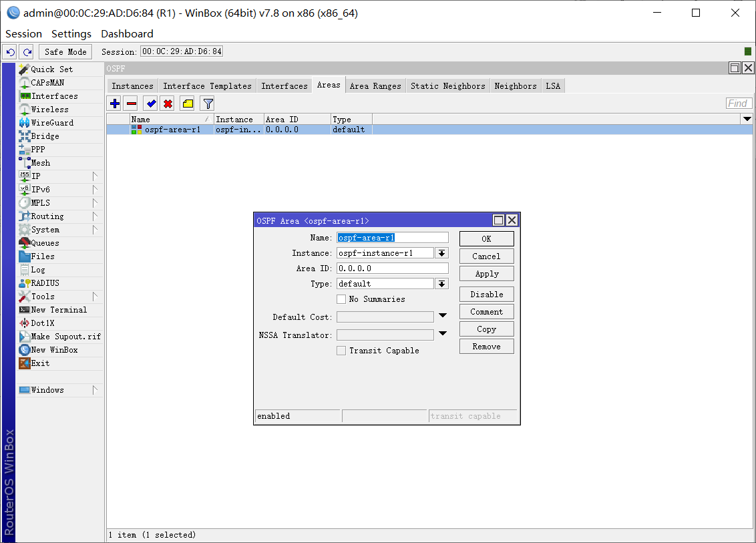
Task: Launch a New WinBox session
Action: click(60, 349)
